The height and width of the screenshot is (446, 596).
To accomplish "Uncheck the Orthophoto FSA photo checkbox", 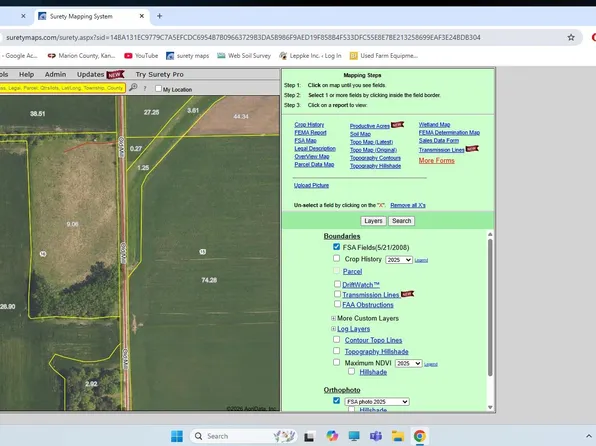I will coord(336,400).
